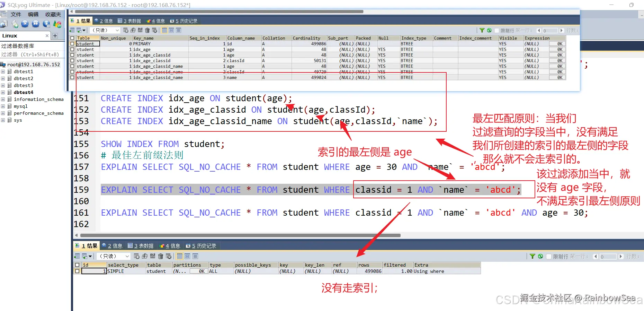
Task: Enable 限制行 checkbox in upper result pane
Action: pos(497,31)
